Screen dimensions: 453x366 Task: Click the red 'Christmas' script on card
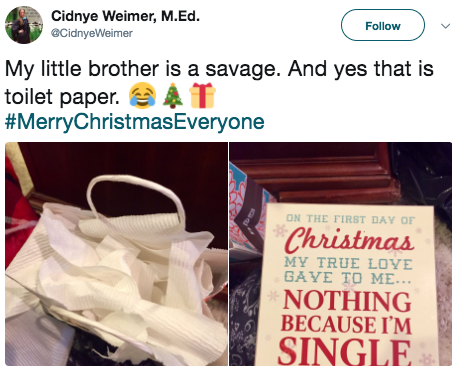pyautogui.click(x=349, y=241)
